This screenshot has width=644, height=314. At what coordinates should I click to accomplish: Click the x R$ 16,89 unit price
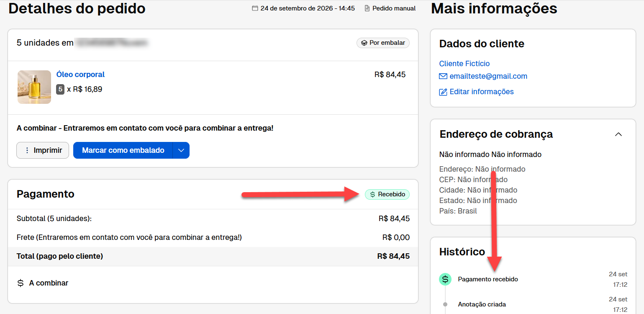[85, 89]
